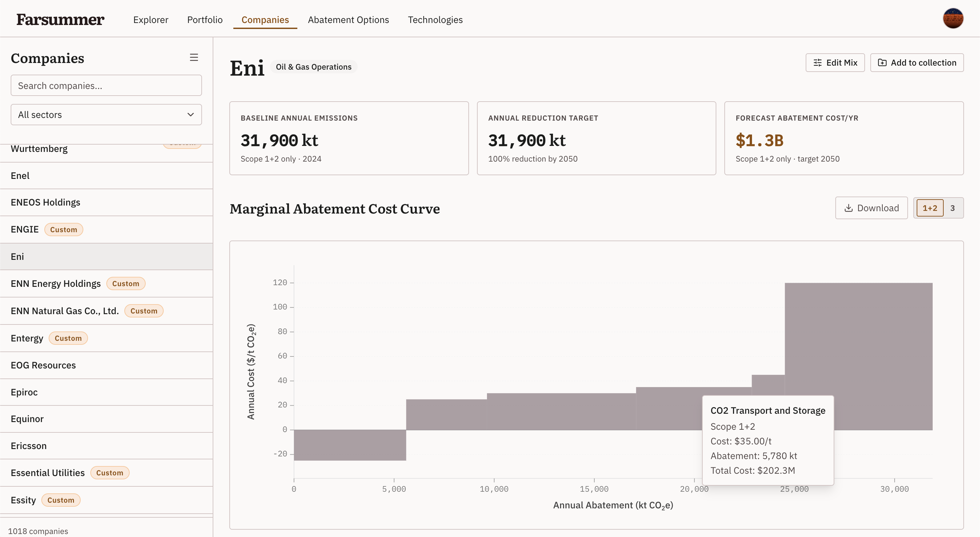Select Essity company row

(x=106, y=500)
